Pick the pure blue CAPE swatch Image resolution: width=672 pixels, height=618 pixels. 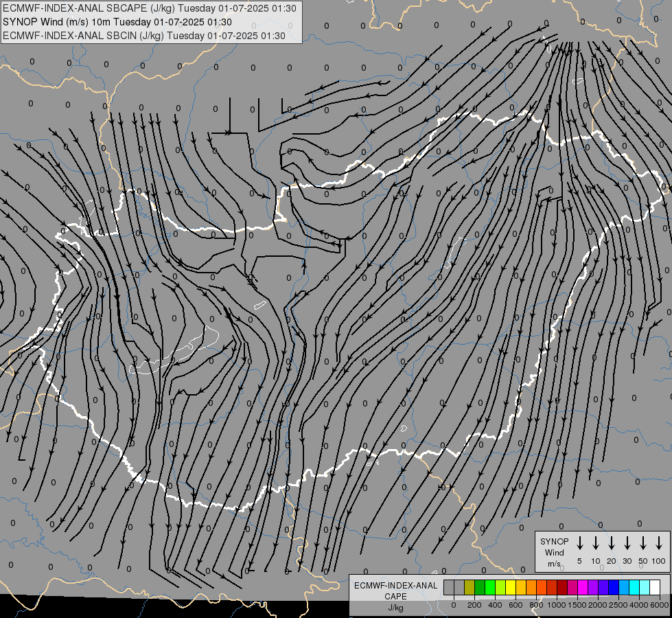pos(613,587)
